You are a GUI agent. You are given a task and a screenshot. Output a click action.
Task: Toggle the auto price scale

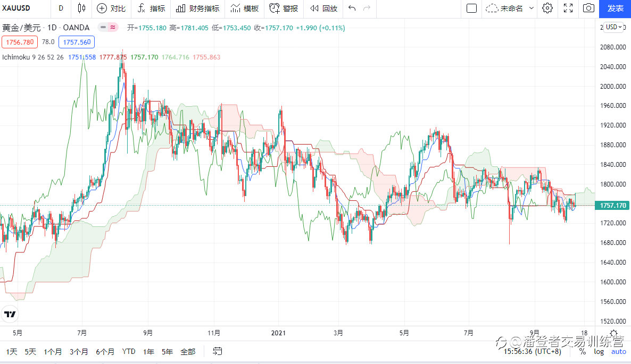[x=618, y=351]
